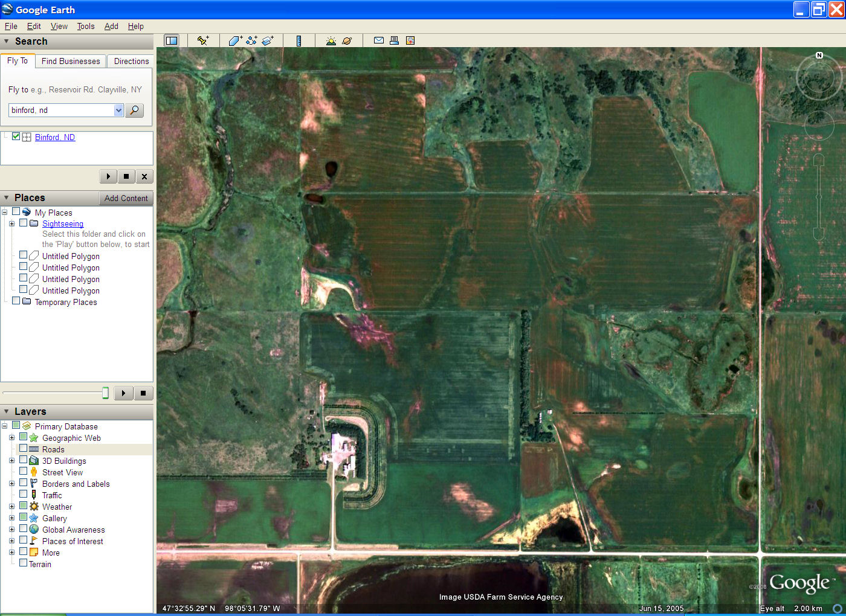Select Places of Interest layer row
The image size is (846, 616).
(x=73, y=541)
